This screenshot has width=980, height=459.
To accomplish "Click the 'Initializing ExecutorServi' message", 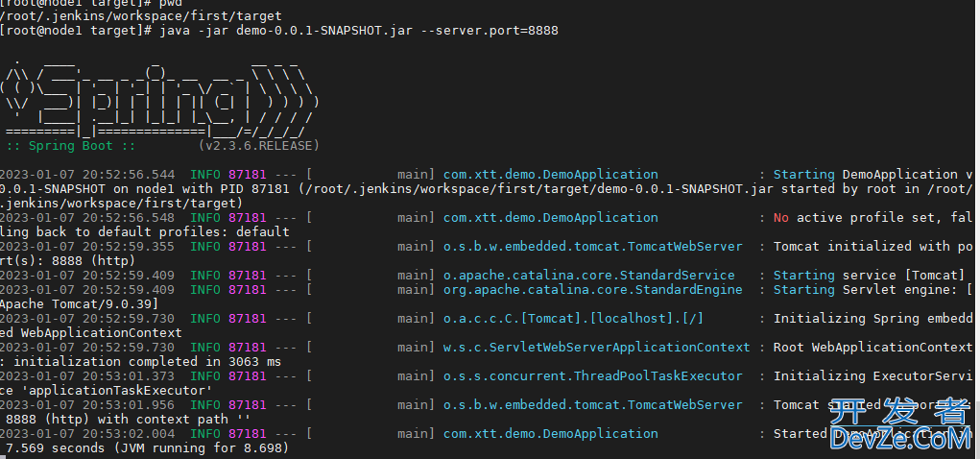I will coord(873,375).
